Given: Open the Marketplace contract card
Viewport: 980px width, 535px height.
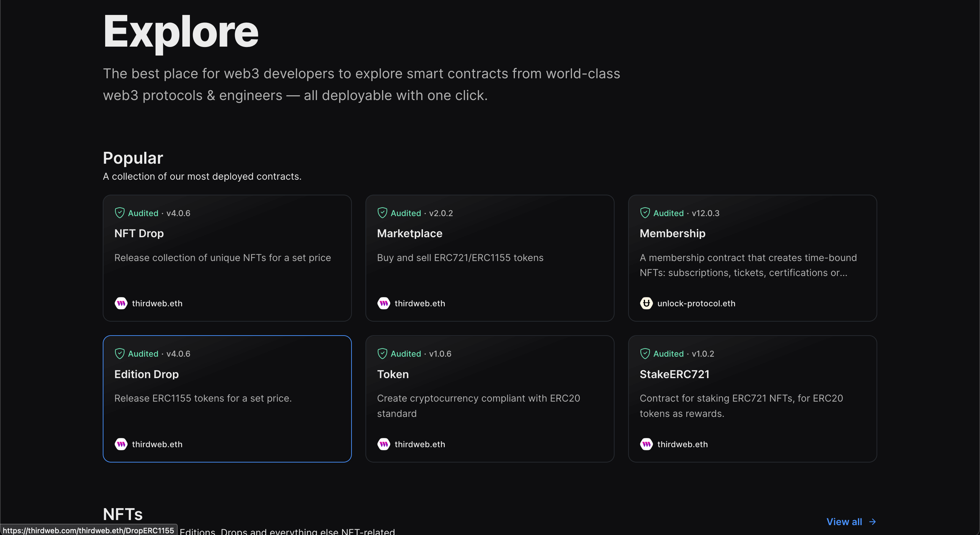Looking at the screenshot, I should (490, 258).
